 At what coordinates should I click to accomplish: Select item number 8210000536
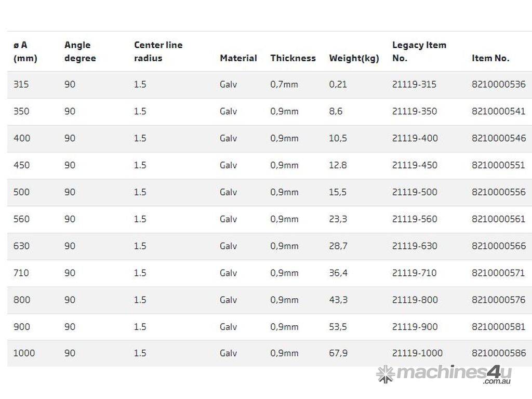[498, 84]
